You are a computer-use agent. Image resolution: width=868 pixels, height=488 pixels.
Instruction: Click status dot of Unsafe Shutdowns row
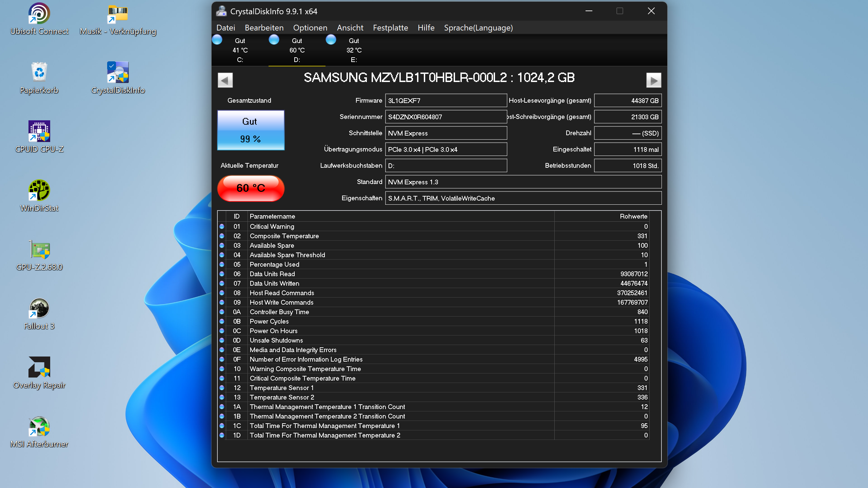[x=222, y=340]
